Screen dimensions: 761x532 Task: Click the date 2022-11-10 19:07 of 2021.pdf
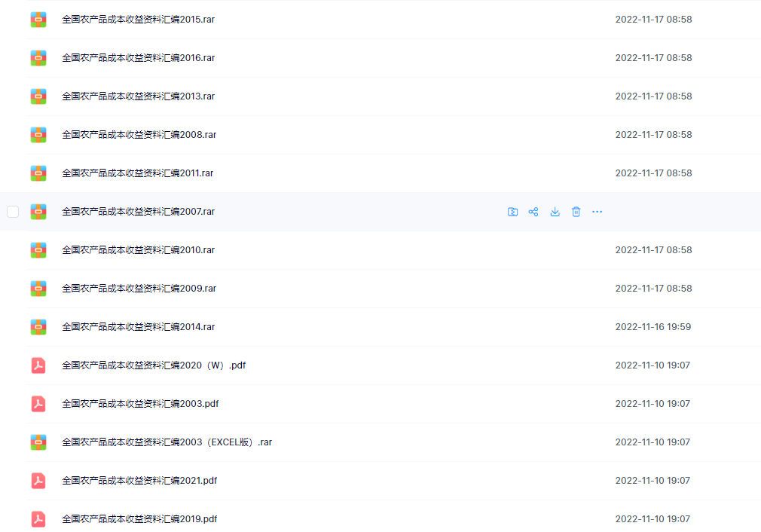coord(653,481)
